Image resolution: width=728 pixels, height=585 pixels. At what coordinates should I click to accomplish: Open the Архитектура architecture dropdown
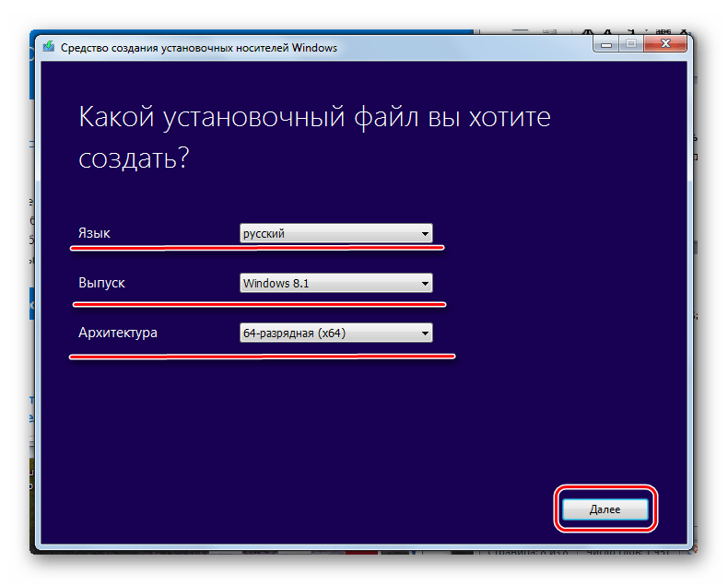point(335,333)
